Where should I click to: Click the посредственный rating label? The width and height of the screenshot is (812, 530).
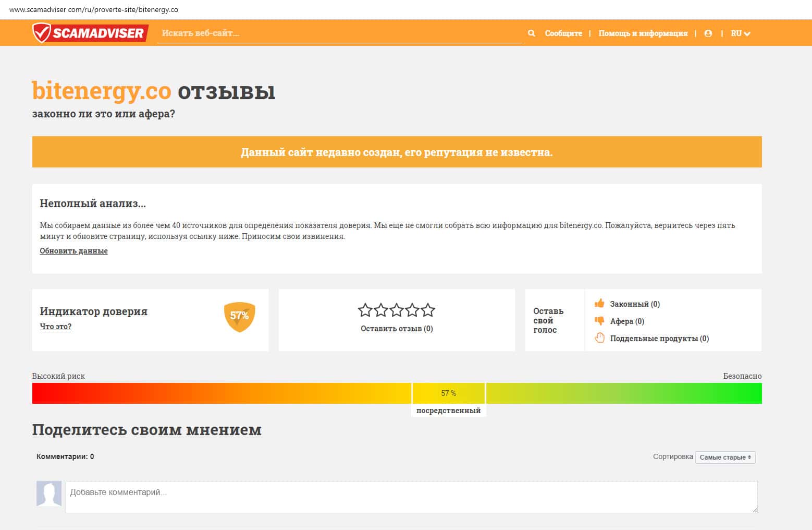(448, 411)
